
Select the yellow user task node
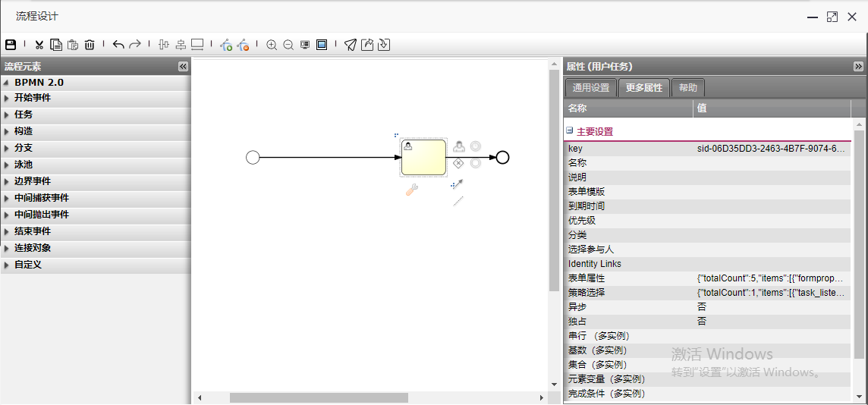click(x=423, y=157)
